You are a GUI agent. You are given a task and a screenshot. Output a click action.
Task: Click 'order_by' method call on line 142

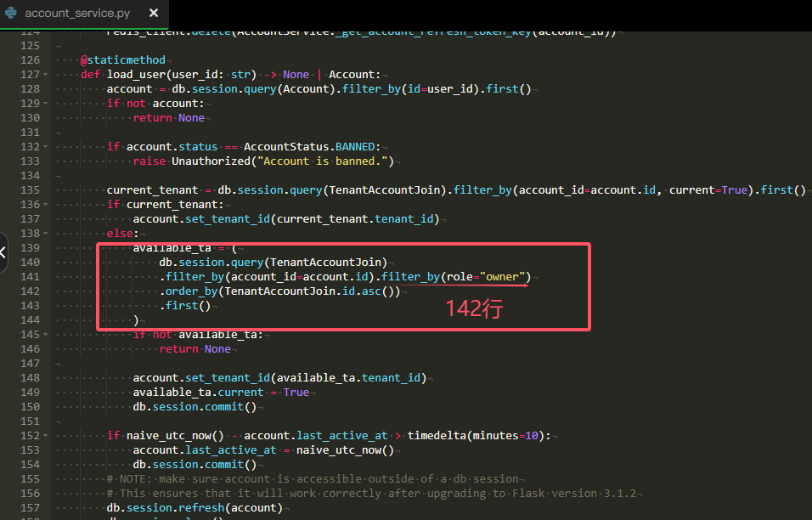[x=192, y=291]
